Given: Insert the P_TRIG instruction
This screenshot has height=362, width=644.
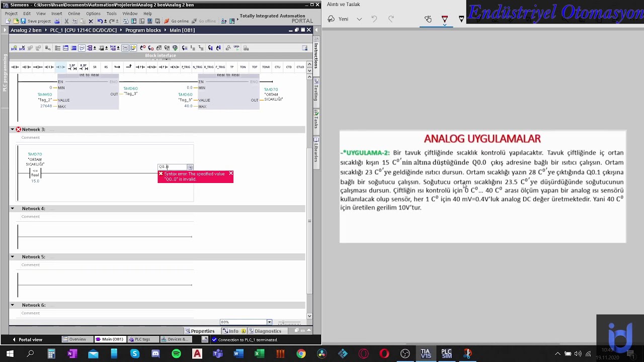Looking at the screenshot, I should coord(186,67).
